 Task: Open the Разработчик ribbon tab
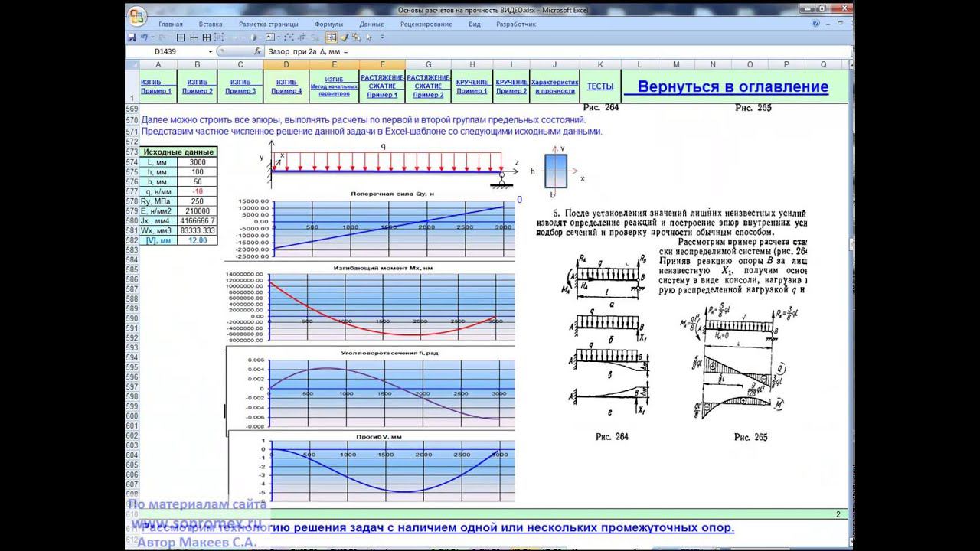[x=515, y=24]
